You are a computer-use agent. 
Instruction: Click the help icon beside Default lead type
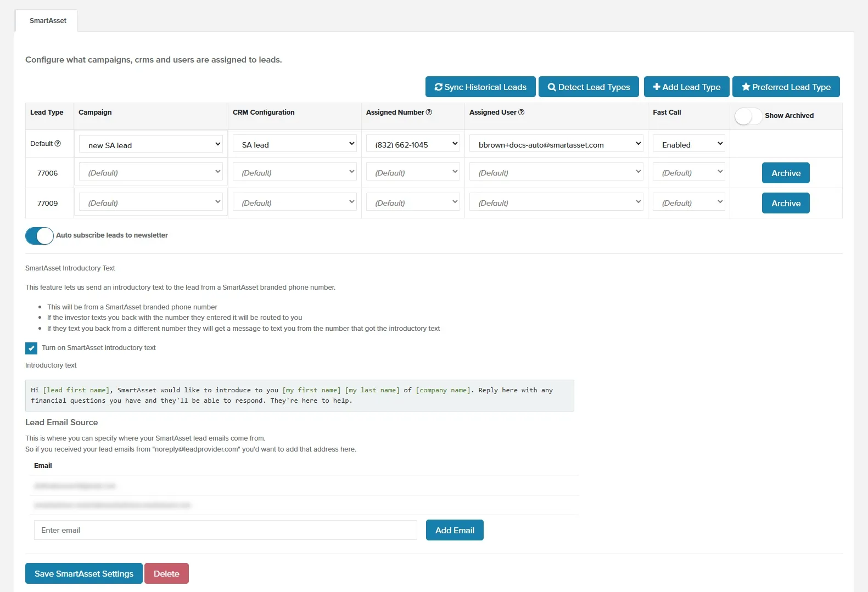(x=58, y=144)
